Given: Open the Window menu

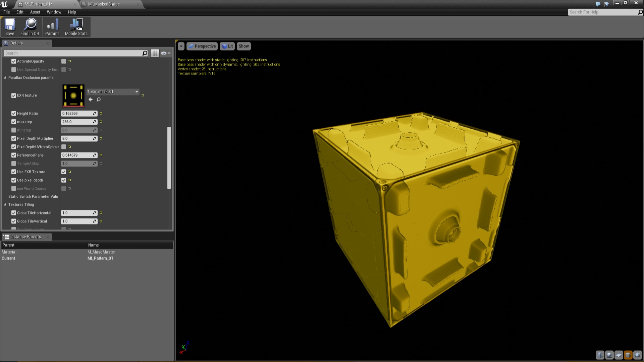Looking at the screenshot, I should (x=54, y=12).
